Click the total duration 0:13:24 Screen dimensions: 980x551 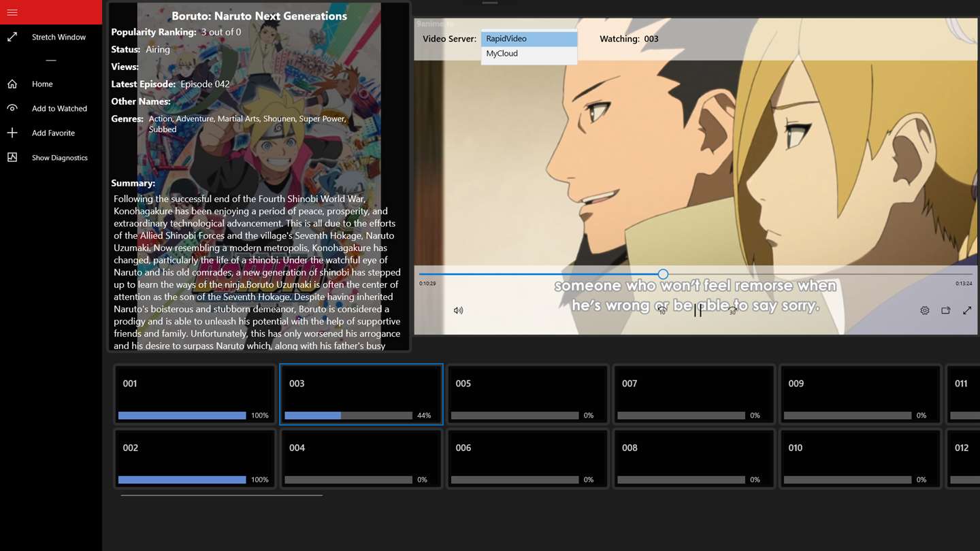tap(964, 284)
